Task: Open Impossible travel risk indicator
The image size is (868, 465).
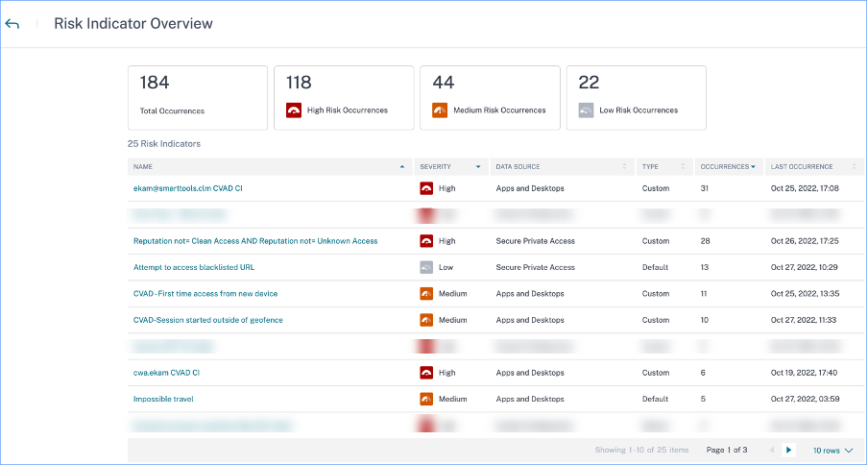Action: (164, 399)
